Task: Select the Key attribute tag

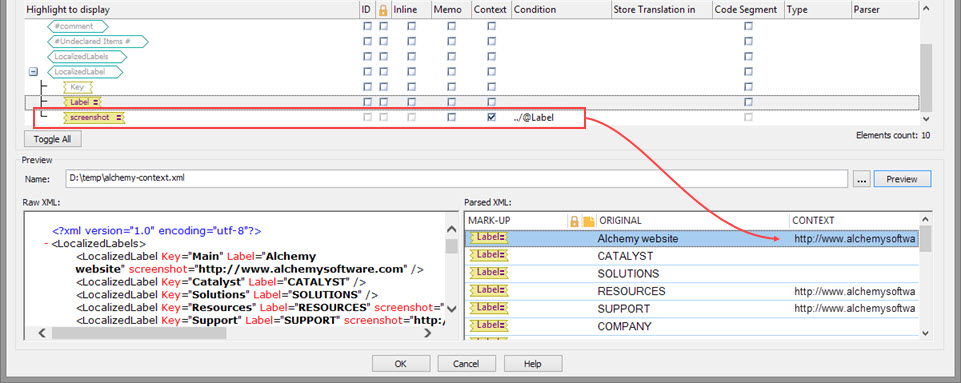Action: 78,87
